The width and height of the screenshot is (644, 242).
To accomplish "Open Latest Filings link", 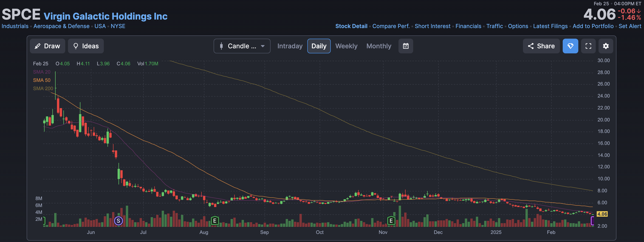I will pos(550,26).
